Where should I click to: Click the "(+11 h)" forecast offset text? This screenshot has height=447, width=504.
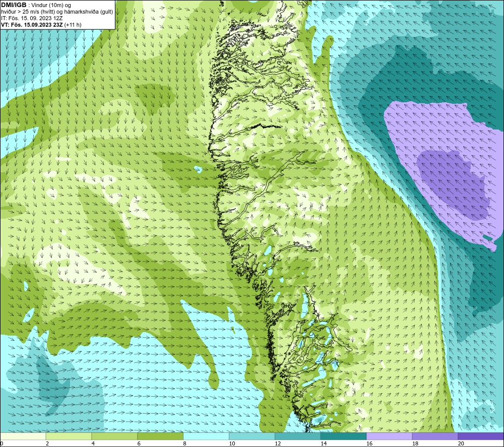pyautogui.click(x=73, y=25)
